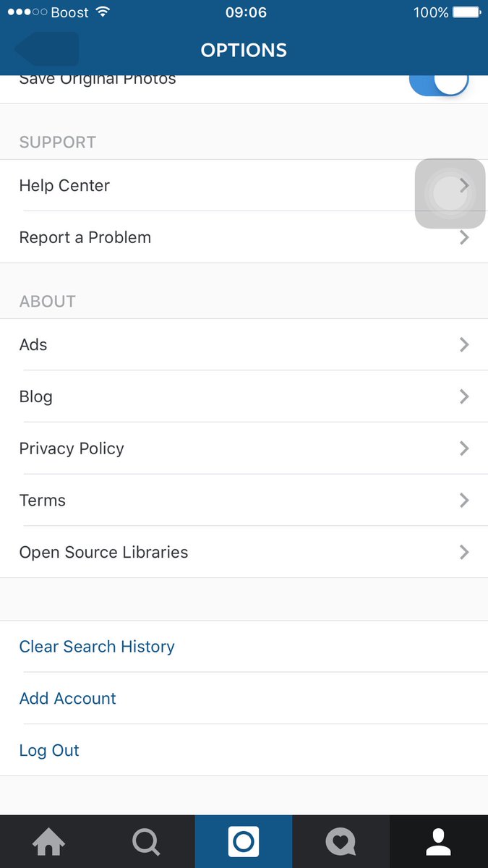The image size is (488, 868).
Task: Open the Ads chevron arrow
Action: (464, 344)
